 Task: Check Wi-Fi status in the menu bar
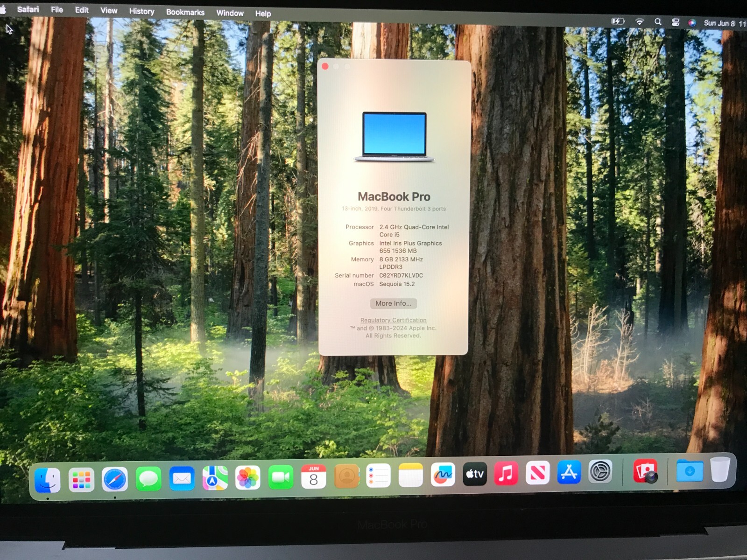click(640, 21)
